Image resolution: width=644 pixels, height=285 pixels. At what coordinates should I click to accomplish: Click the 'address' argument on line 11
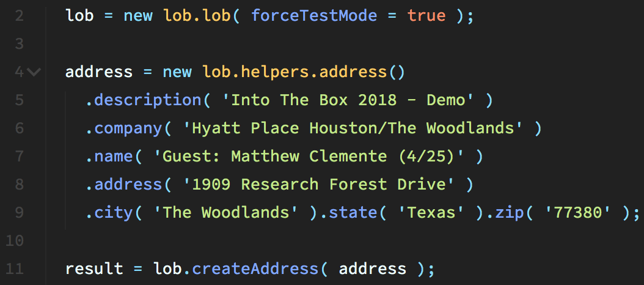click(x=373, y=268)
